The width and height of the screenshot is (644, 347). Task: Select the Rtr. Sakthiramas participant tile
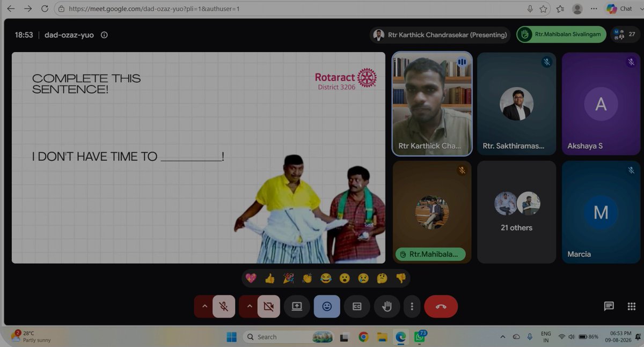point(516,104)
